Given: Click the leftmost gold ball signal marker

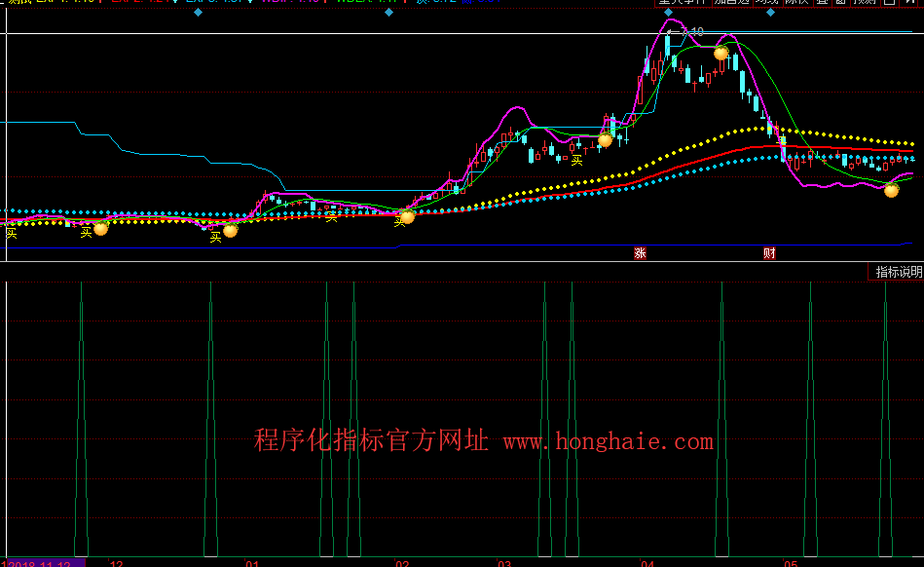Looking at the screenshot, I should [x=100, y=228].
